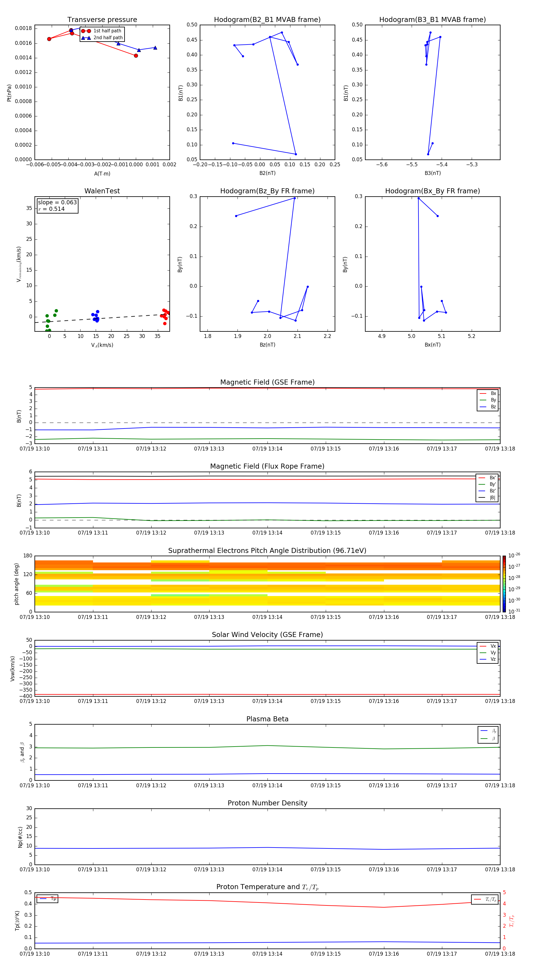
Task: Click the 'Pt(nPa)' y-axis label
Action: [x=9, y=93]
